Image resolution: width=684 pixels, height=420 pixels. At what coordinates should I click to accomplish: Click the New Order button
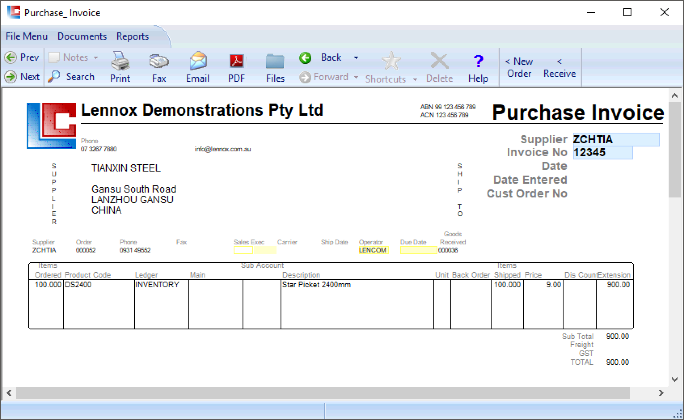[x=520, y=67]
